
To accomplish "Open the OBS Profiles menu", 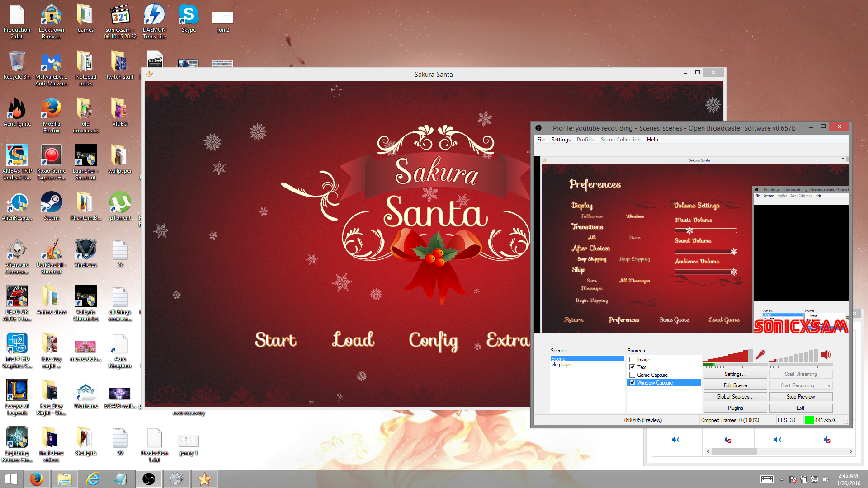I will pos(585,140).
